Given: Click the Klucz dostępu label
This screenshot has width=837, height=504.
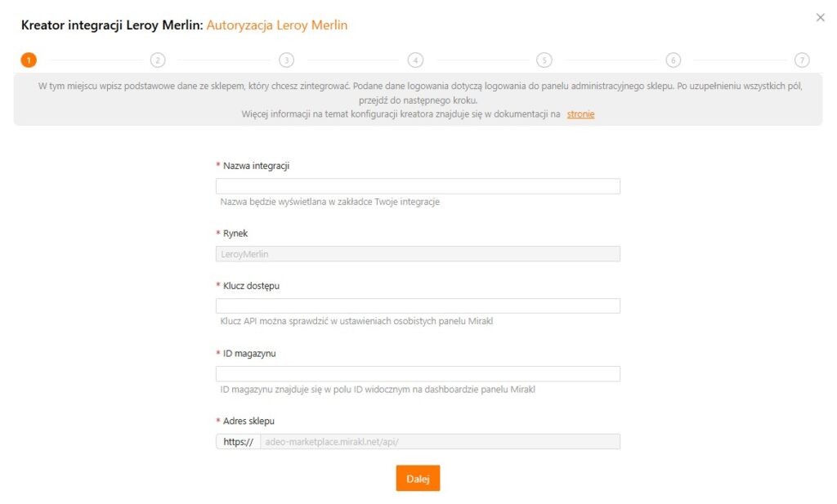Looking at the screenshot, I should pos(252,286).
